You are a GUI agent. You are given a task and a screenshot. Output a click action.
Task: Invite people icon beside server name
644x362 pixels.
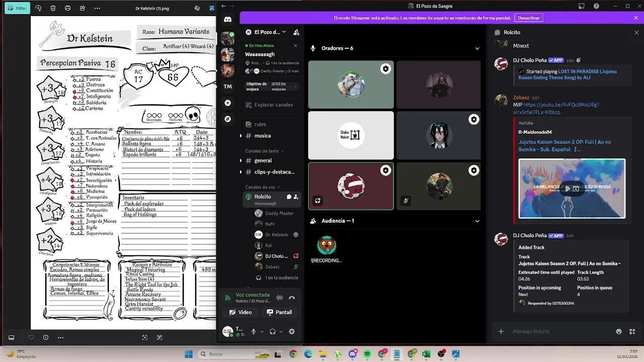coord(296,32)
